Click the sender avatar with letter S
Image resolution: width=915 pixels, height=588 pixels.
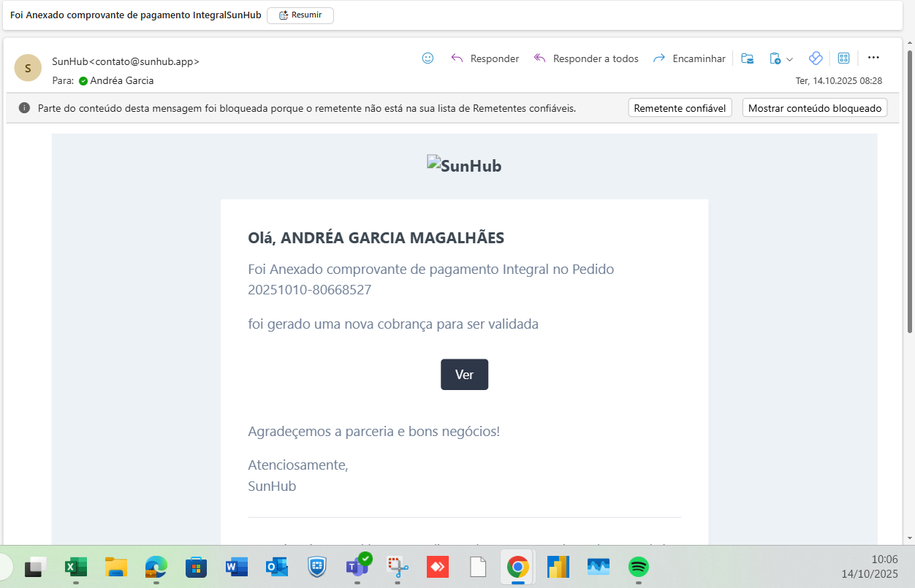pyautogui.click(x=28, y=68)
